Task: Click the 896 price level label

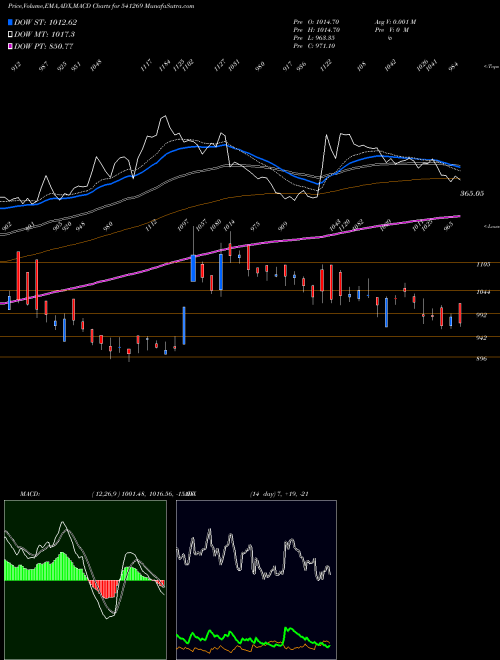Action: pyautogui.click(x=482, y=359)
